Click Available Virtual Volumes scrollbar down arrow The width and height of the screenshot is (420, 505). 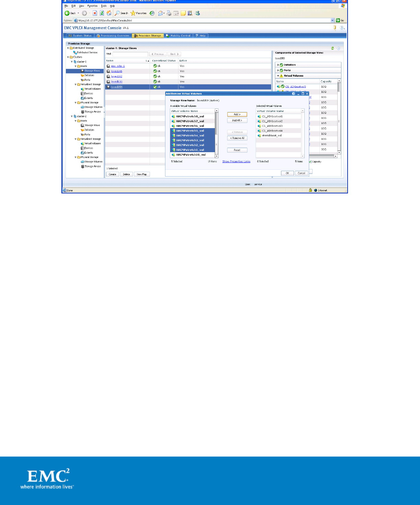(x=217, y=156)
